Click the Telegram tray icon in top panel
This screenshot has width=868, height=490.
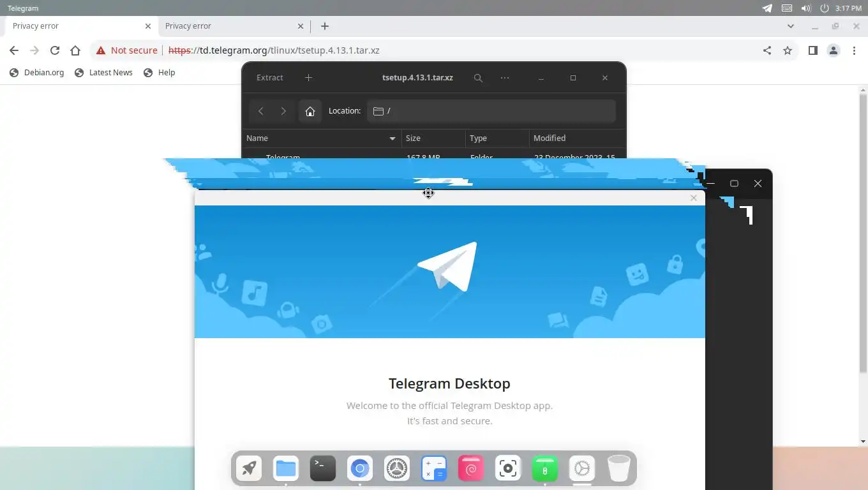[x=767, y=8]
